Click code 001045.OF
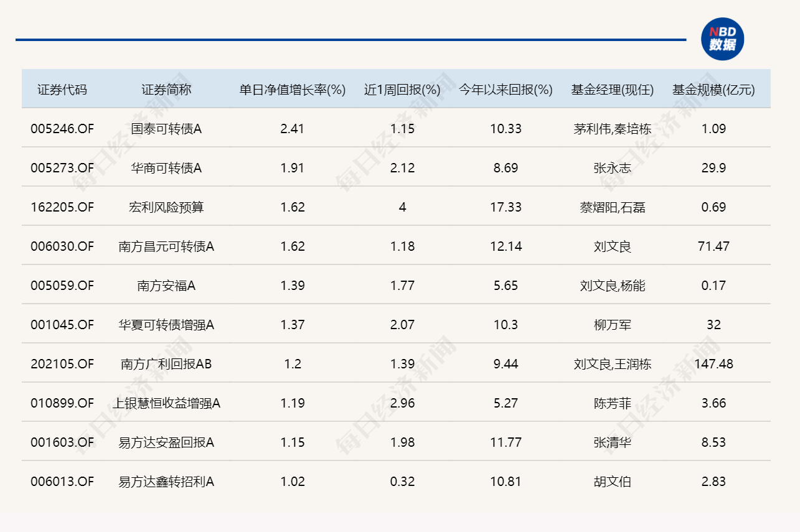 (x=62, y=324)
